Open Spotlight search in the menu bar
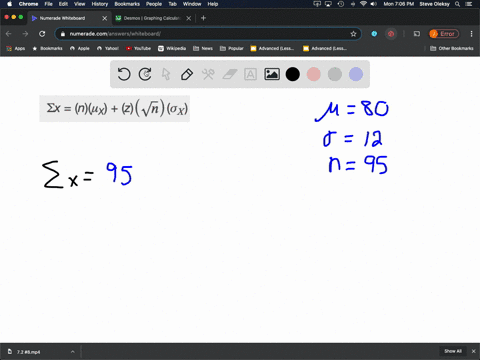480x360 pixels. (x=457, y=4)
